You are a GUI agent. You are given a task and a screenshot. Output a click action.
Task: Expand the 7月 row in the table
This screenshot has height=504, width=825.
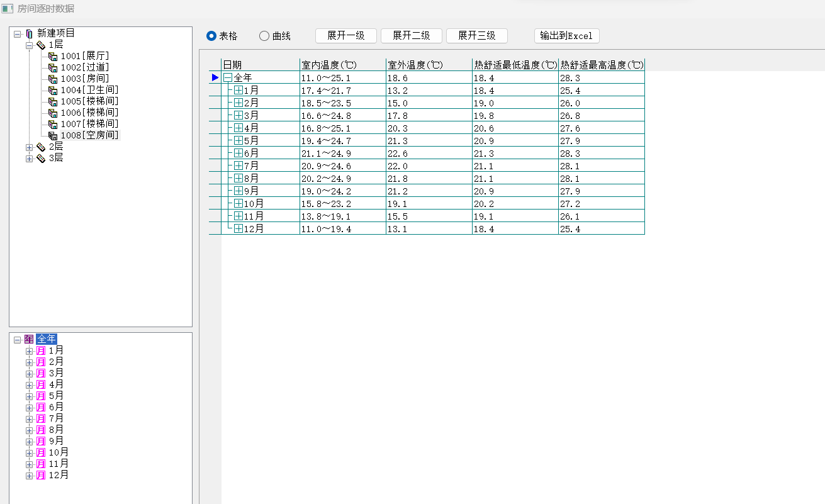tap(239, 165)
